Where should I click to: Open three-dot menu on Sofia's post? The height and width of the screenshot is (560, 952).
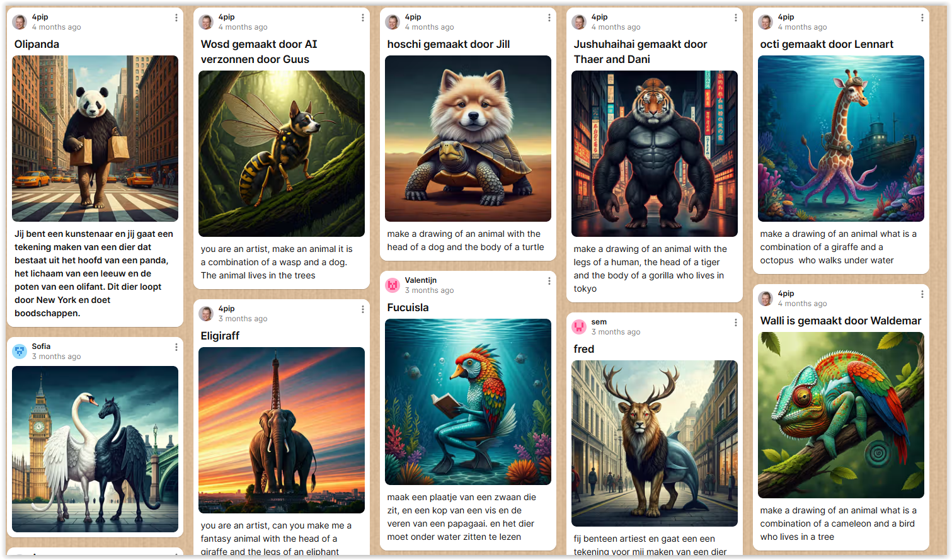(176, 347)
